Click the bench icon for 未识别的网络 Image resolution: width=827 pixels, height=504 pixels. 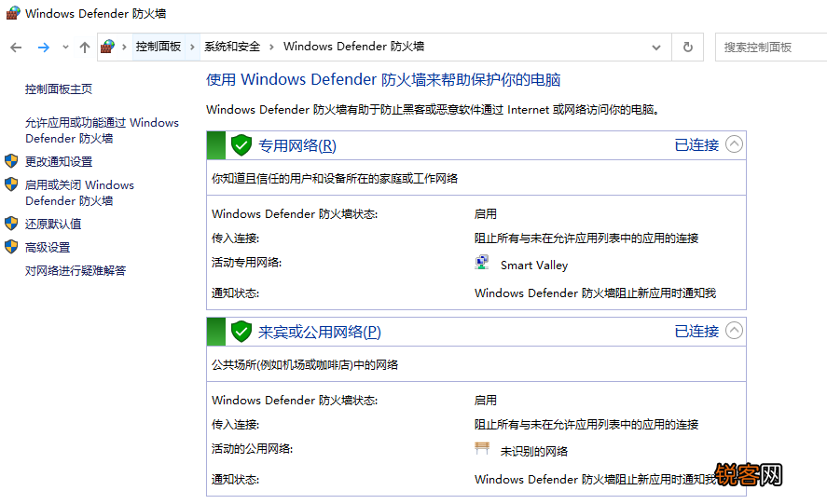click(x=482, y=449)
